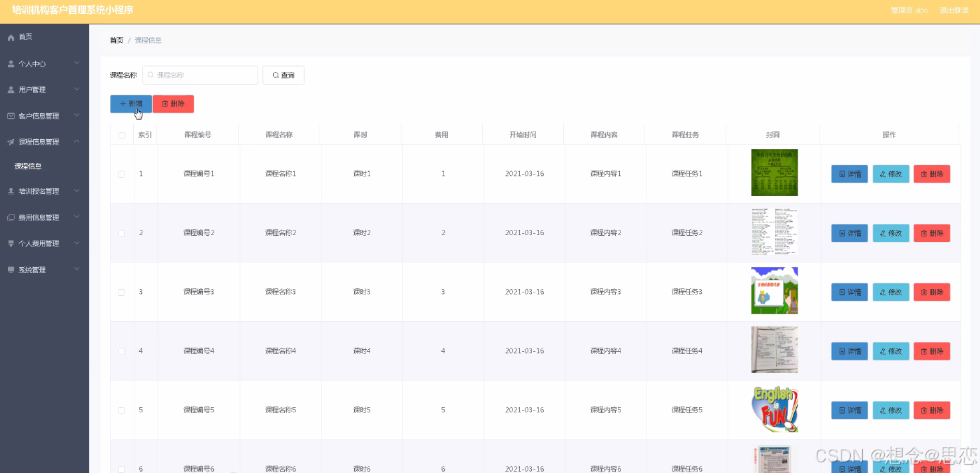Tick the select-all checkbox in table header

coord(122,135)
